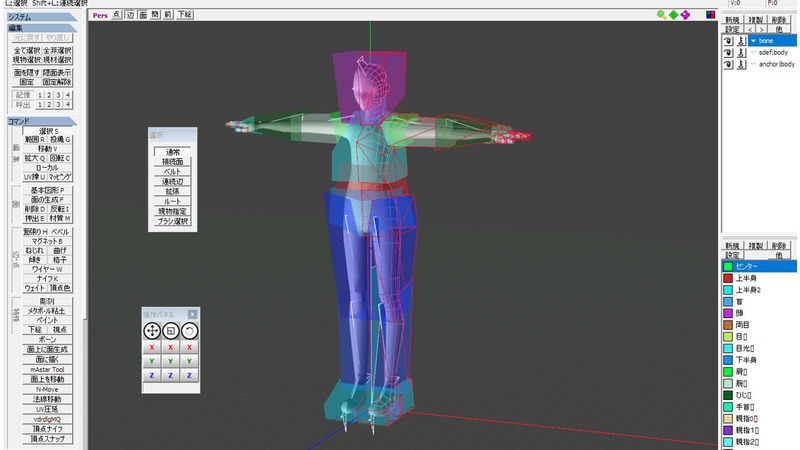
Task: Activate the 移動 V move command
Action: 47,149
